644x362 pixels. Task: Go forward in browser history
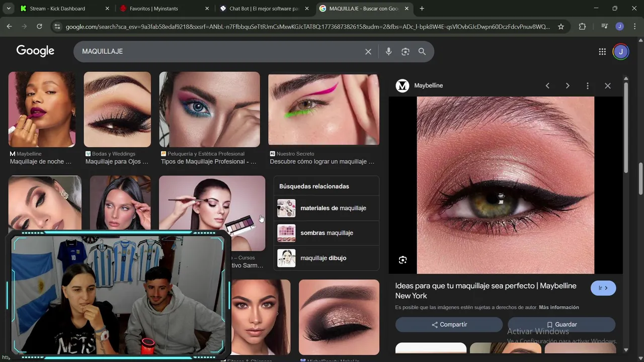(x=24, y=27)
